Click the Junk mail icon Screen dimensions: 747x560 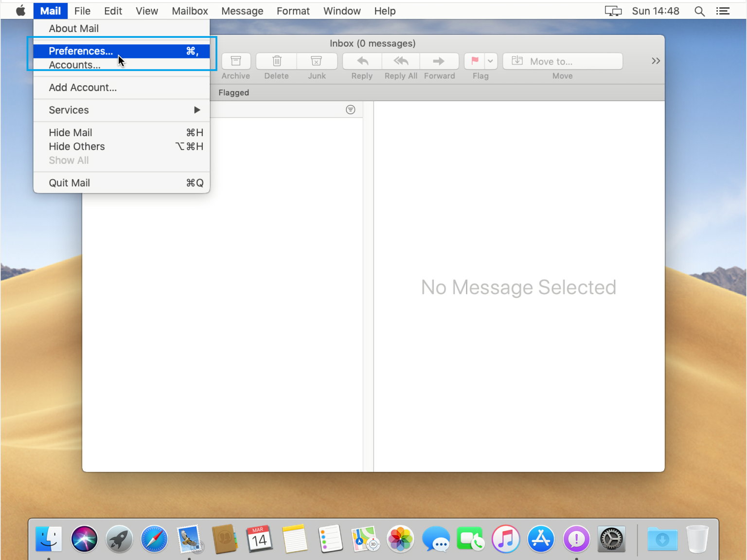pos(317,61)
